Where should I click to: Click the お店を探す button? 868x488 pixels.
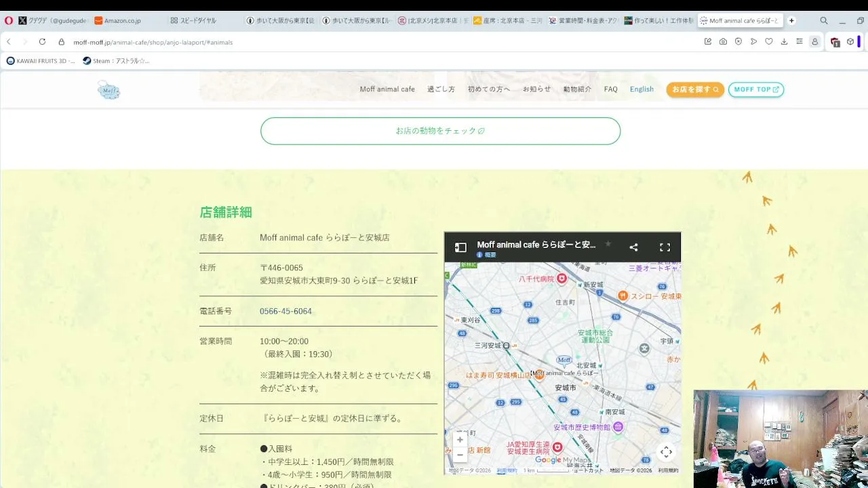pos(695,89)
